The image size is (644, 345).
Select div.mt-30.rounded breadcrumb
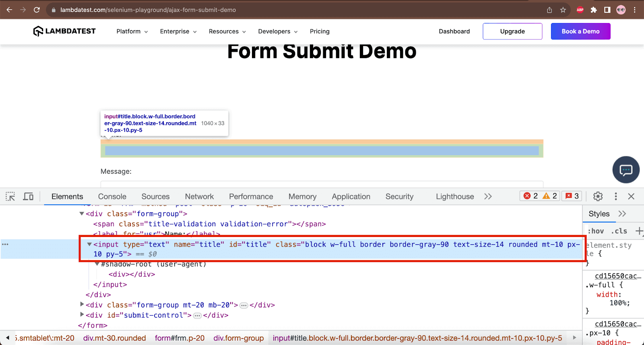115,338
